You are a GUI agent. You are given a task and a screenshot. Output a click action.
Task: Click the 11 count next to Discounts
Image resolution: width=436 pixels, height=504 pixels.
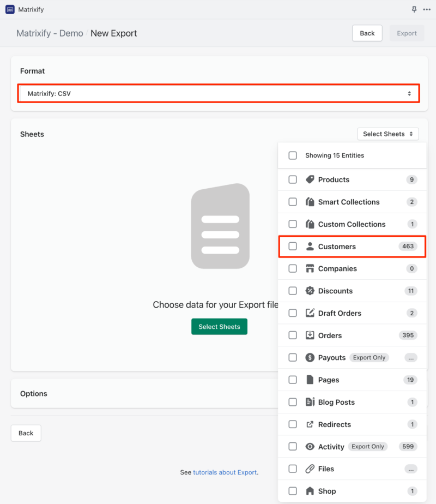[410, 291]
